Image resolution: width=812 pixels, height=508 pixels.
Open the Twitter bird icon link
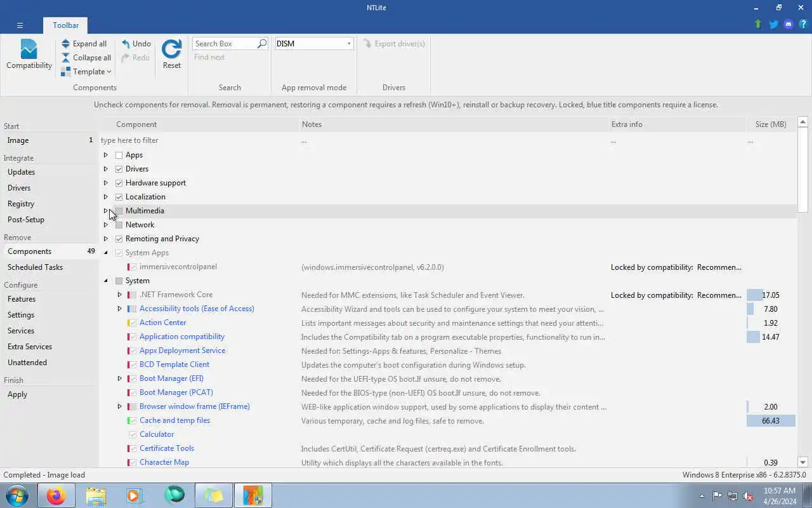coord(773,24)
